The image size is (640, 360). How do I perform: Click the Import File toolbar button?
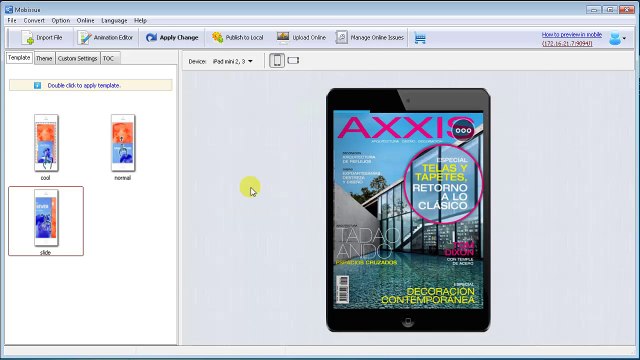click(x=42, y=38)
